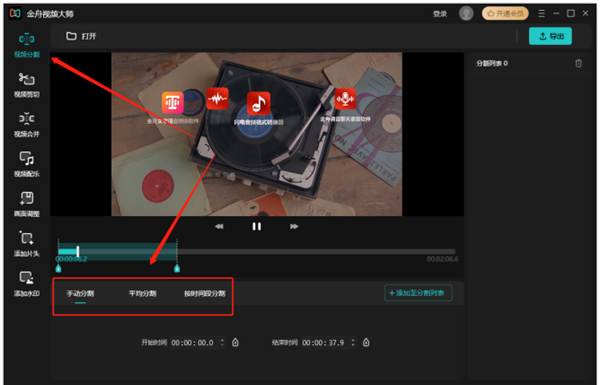Adjust start time stepper arrows
Screen dimensions: 600x385
[222, 342]
